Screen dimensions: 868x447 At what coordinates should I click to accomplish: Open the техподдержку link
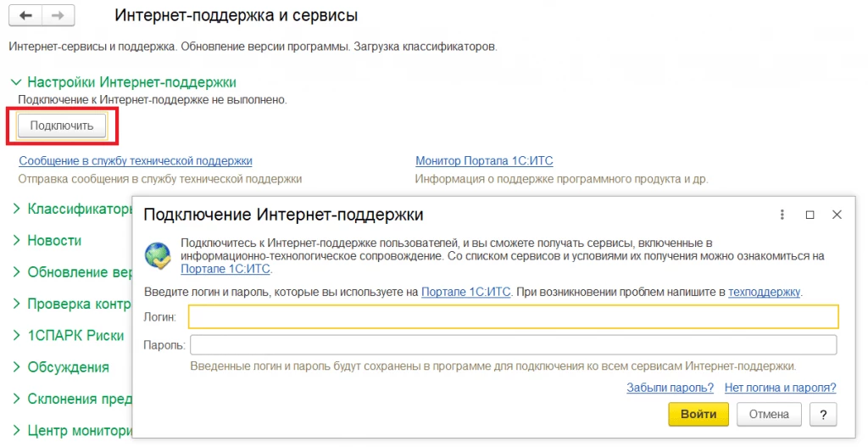tap(764, 292)
